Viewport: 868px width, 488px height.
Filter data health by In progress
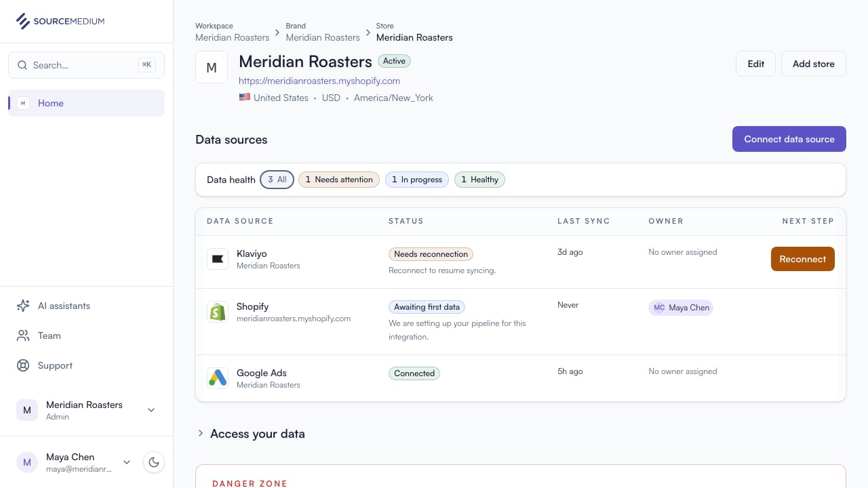pos(417,180)
